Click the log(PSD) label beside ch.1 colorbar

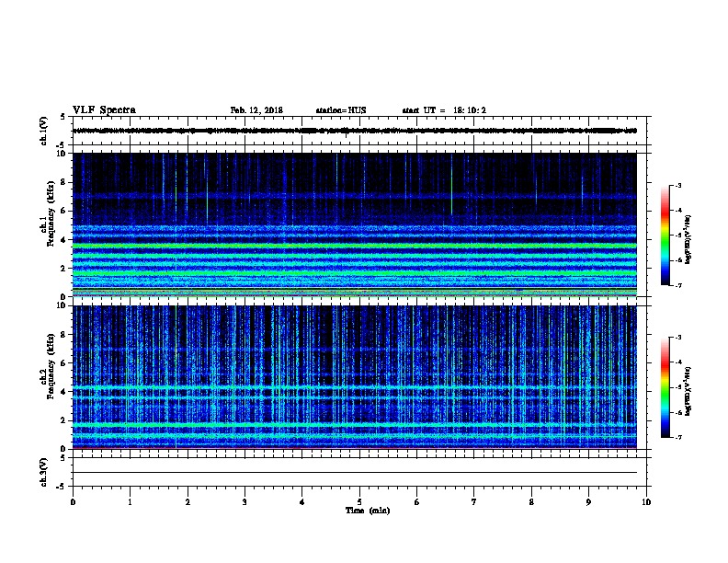click(688, 239)
